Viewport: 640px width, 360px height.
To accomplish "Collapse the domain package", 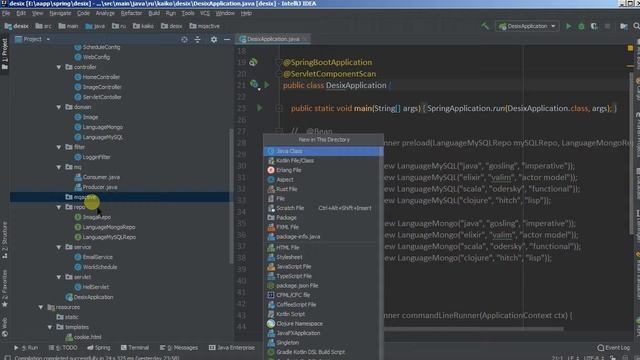I will coord(59,107).
